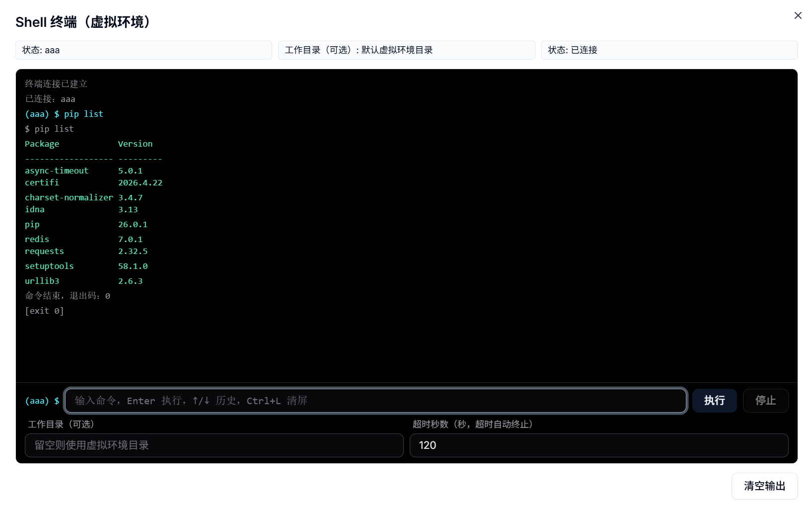Click the timeout seconds field showing 120
Image resolution: width=812 pixels, height=513 pixels.
click(x=599, y=445)
